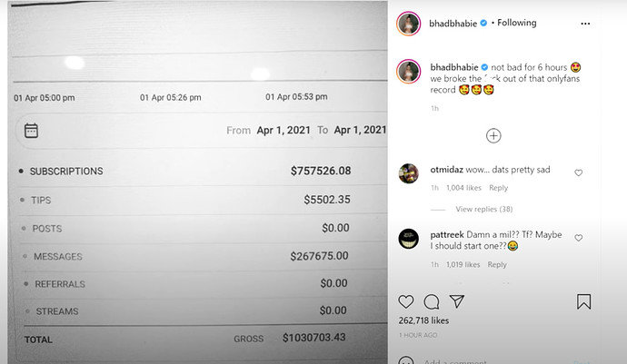Viewport: 627px width, 364px height.
Task: Open otmidaz's profile avatar
Action: tap(409, 173)
